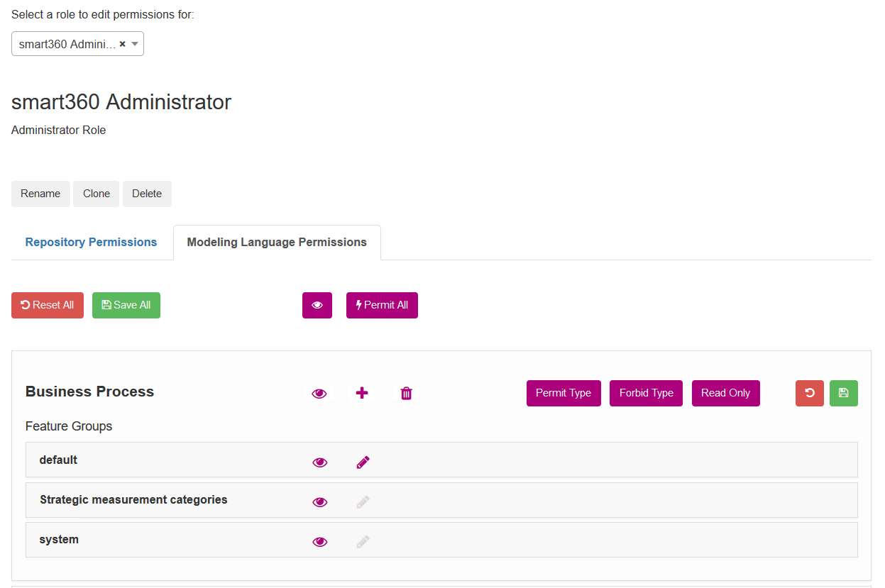Switch to Repository Permissions tab
Image resolution: width=885 pixels, height=588 pixels.
coord(91,243)
